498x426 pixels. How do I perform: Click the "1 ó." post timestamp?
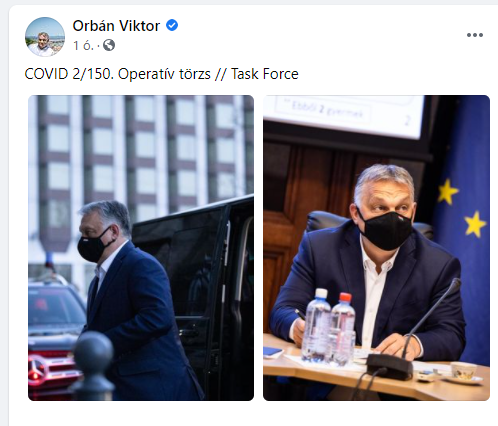[x=83, y=45]
